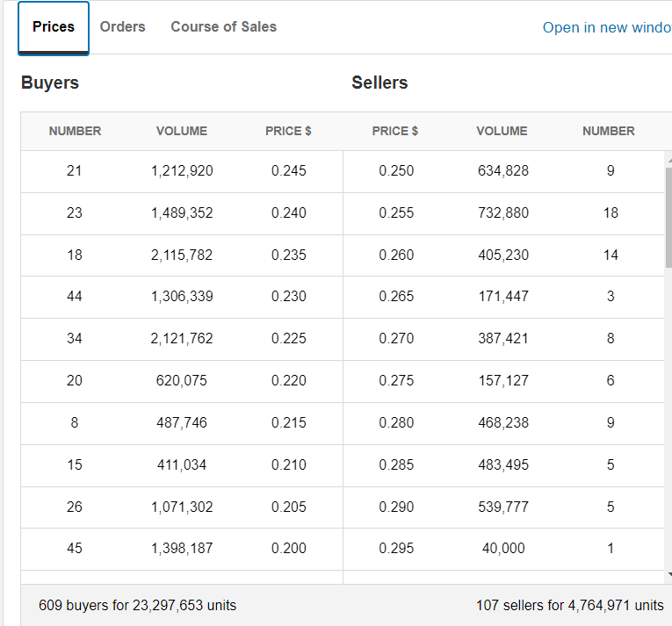Open the Course of Sales tab
Viewport: 672px width, 626px height.
[223, 27]
